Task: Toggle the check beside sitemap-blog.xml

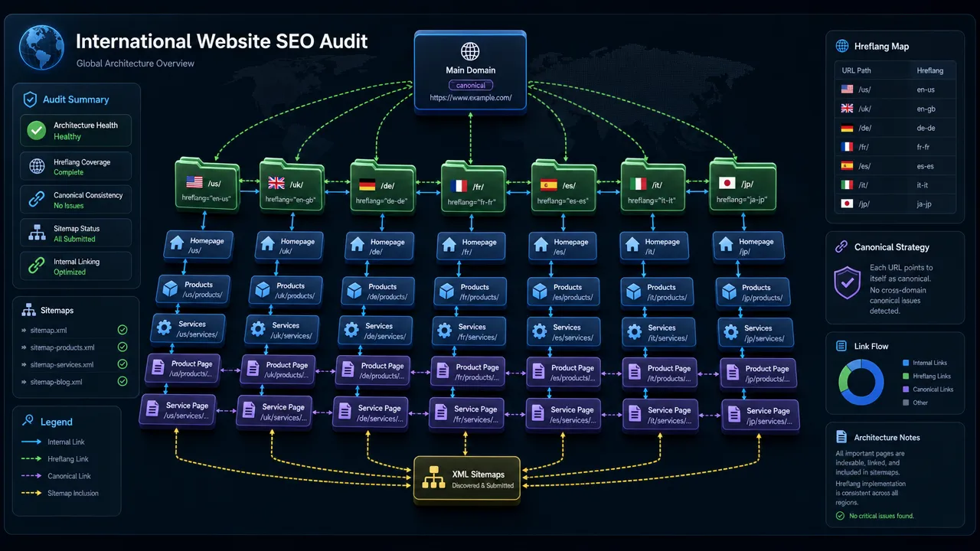Action: click(x=122, y=381)
